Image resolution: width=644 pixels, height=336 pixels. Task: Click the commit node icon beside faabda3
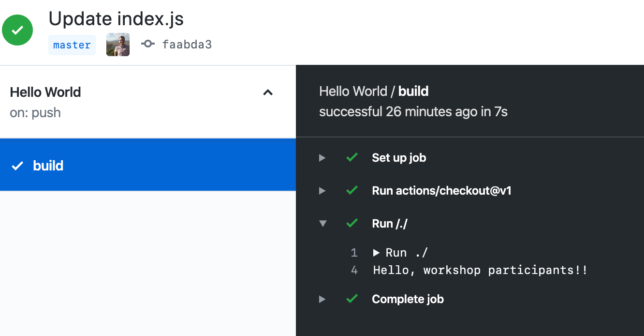tap(147, 44)
